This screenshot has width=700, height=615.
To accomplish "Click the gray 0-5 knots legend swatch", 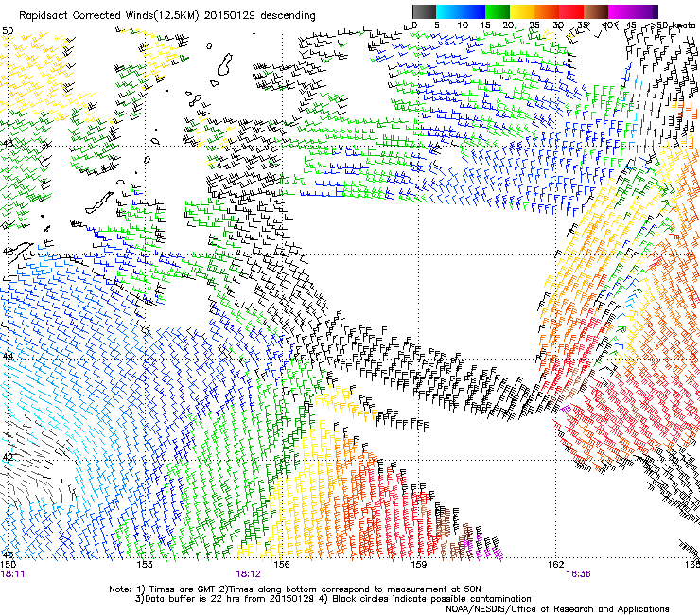I will coord(424,11).
